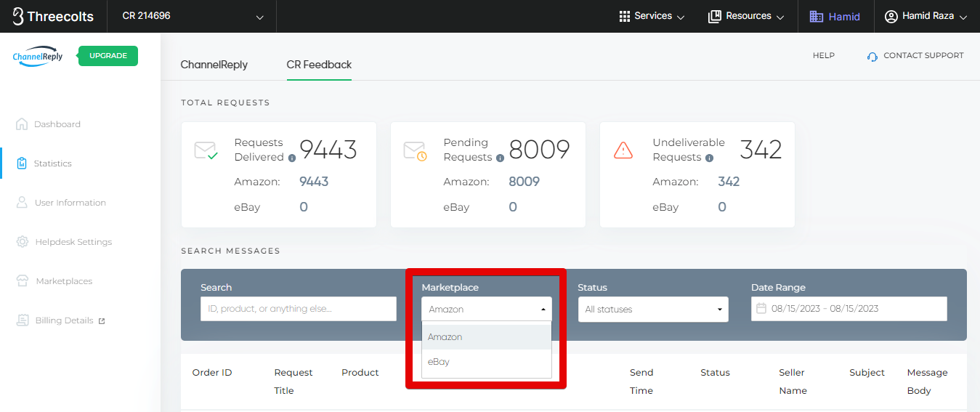Expand the Services menu
This screenshot has width=980, height=412.
(652, 16)
